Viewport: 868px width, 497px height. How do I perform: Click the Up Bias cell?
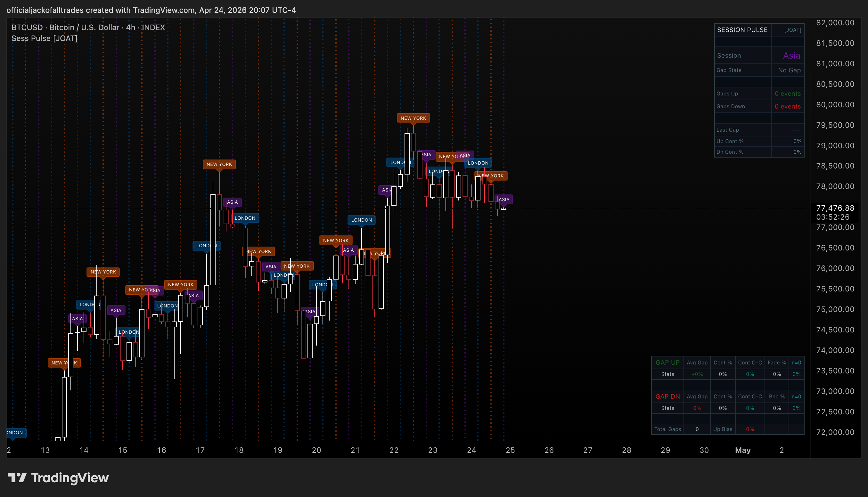[x=723, y=429]
